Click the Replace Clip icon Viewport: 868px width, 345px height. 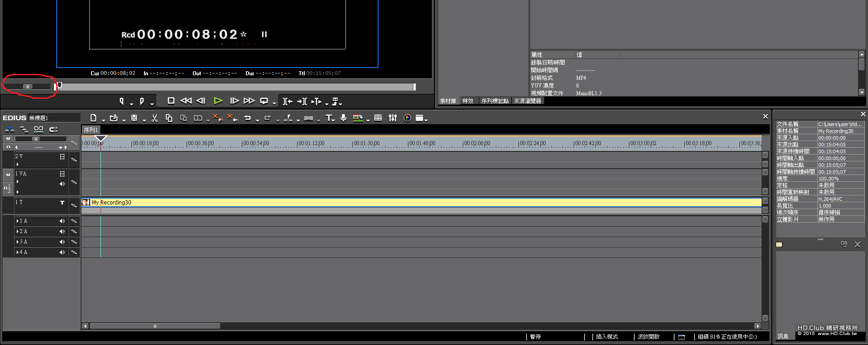point(198,118)
